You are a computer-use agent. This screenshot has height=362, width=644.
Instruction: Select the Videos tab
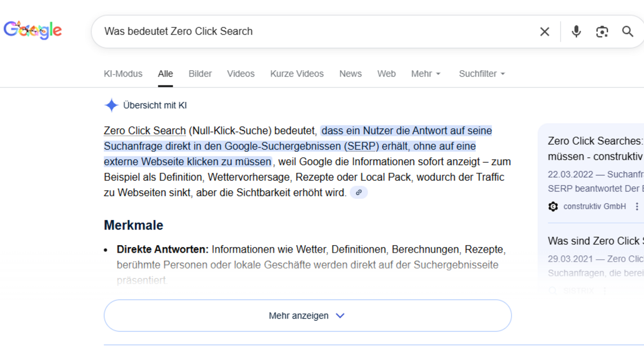240,74
